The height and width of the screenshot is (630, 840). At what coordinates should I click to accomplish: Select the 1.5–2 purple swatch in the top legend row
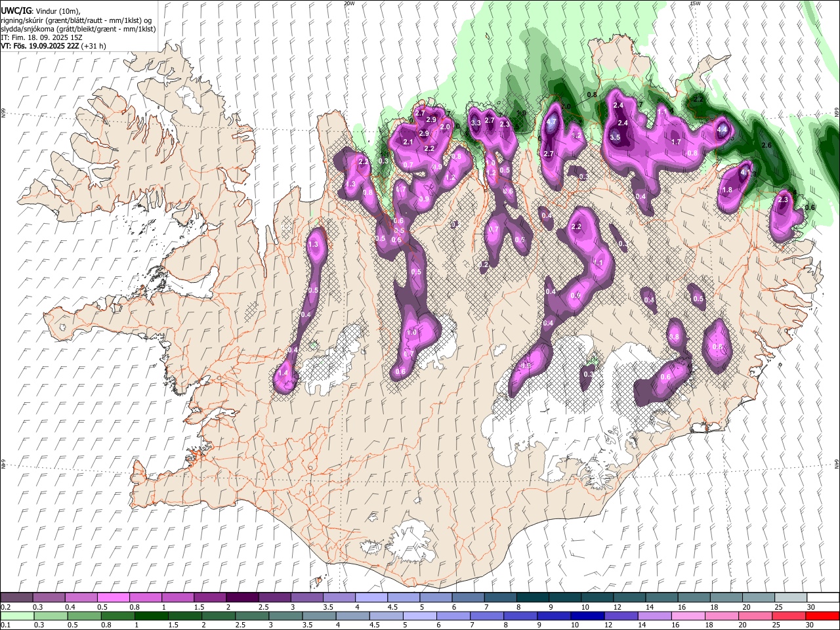coord(209,598)
